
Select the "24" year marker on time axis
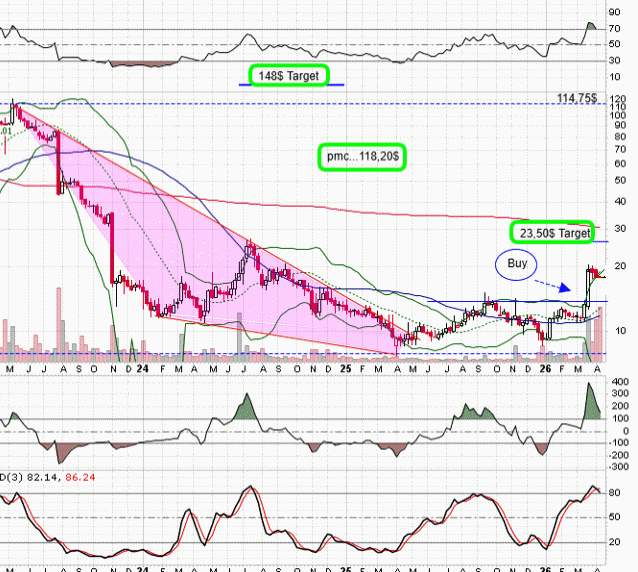point(143,368)
